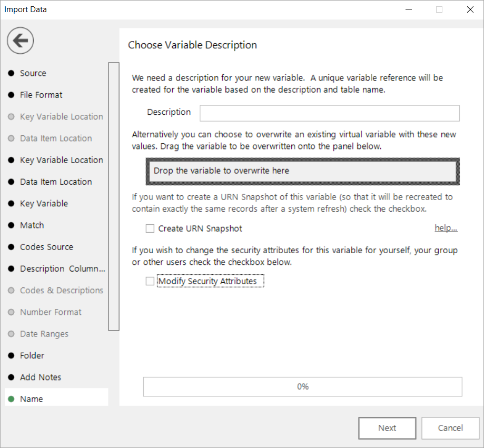Click the Add Notes bullet icon
Image resolution: width=484 pixels, height=448 pixels.
click(11, 377)
